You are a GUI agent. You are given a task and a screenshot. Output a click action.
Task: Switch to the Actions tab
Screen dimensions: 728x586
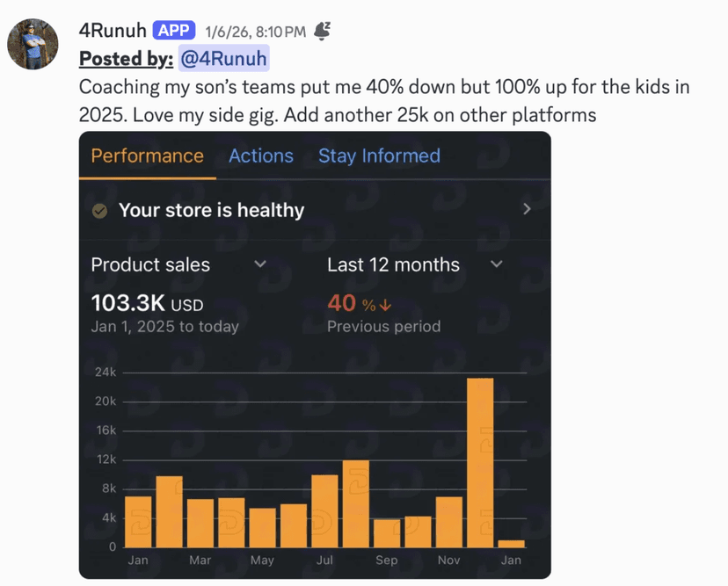tap(260, 156)
